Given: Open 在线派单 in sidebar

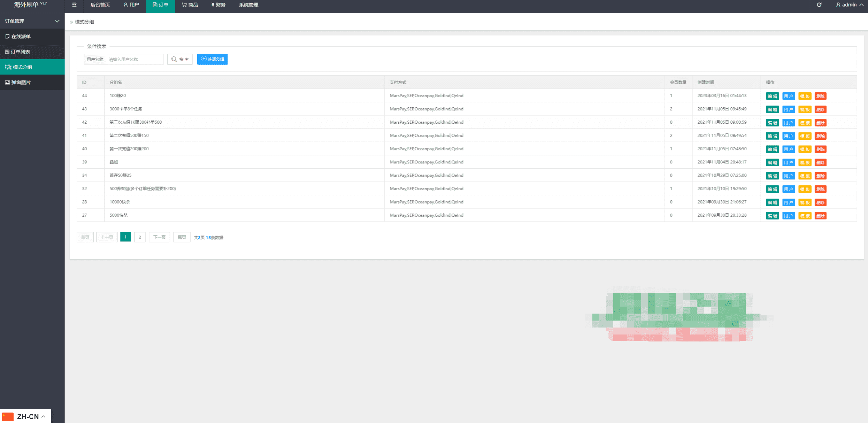Looking at the screenshot, I should (21, 37).
